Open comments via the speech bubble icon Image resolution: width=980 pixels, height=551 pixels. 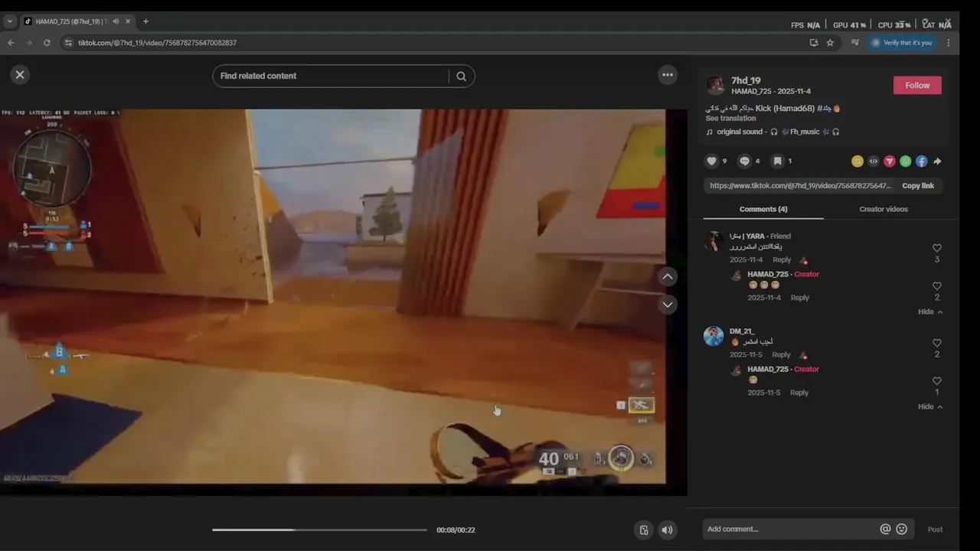click(744, 161)
